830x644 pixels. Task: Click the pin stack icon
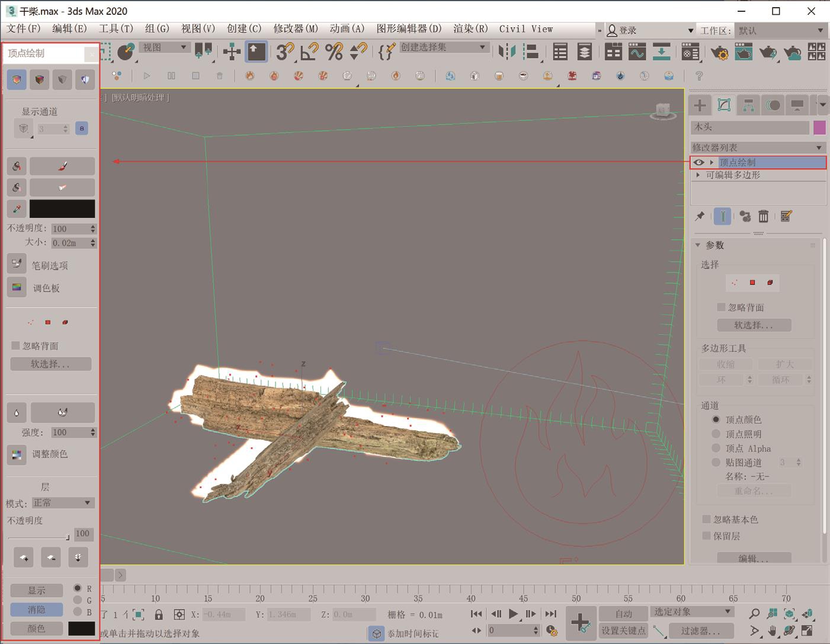(x=700, y=217)
